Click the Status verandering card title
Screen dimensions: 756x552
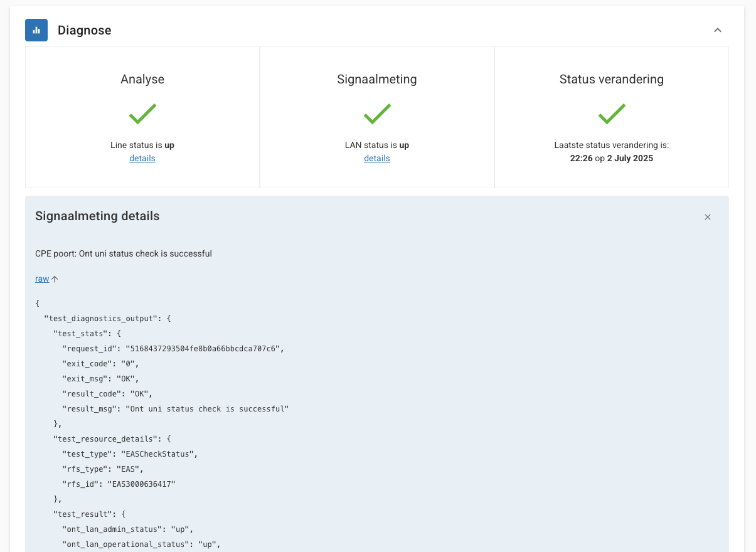tap(612, 80)
